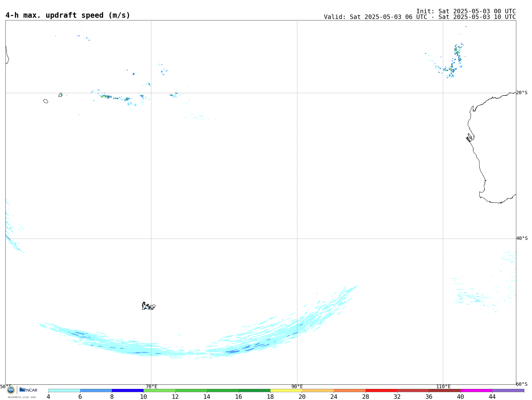Open the ensemble.ucar.edu text link
The image size is (532, 400).
pos(22,397)
